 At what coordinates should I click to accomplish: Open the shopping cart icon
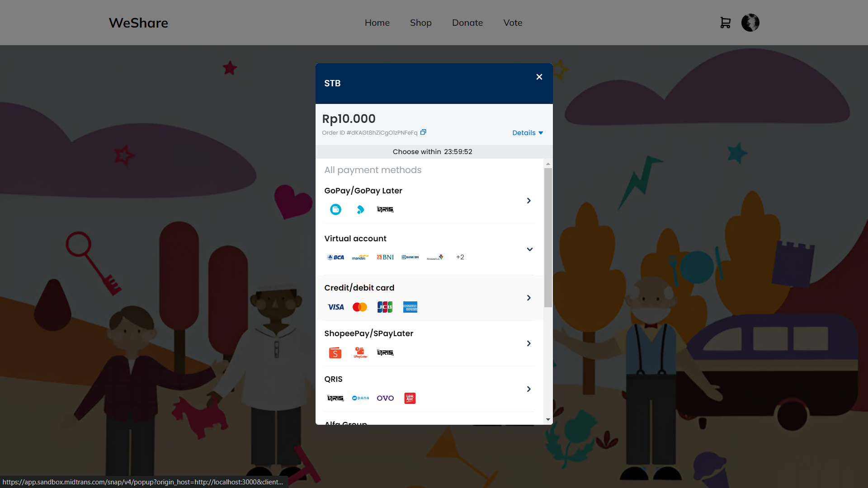pos(725,23)
